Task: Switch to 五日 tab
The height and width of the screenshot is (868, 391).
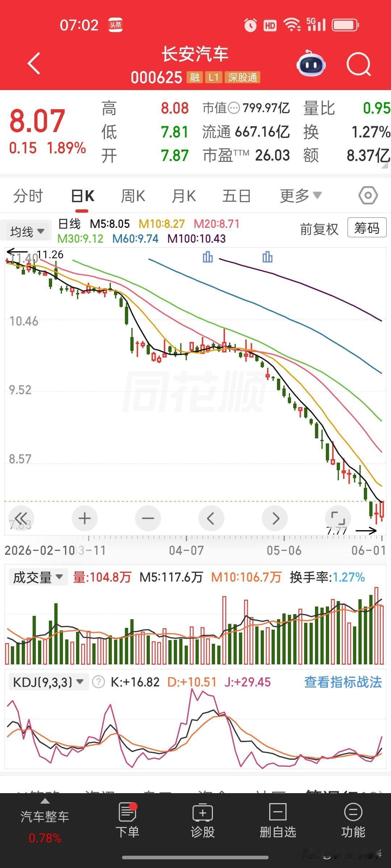Action: [x=236, y=196]
